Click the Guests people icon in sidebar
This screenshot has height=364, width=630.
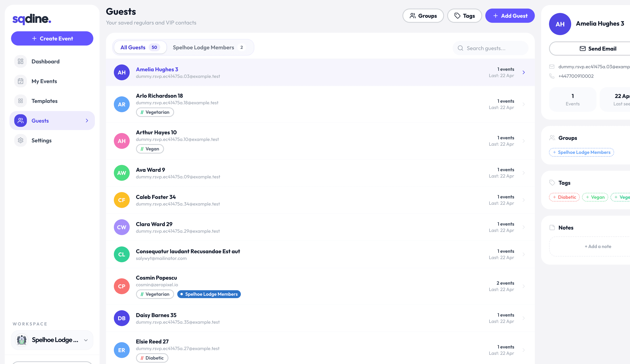21,121
